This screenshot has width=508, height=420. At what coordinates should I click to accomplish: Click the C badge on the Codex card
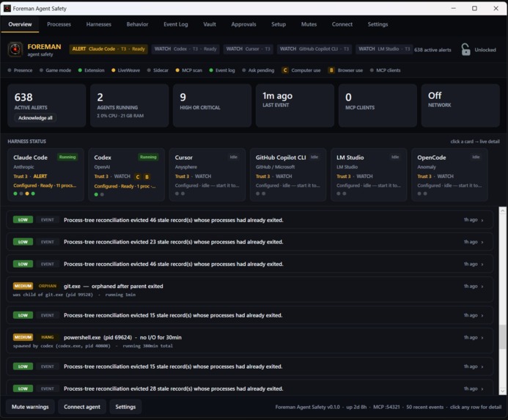138,177
